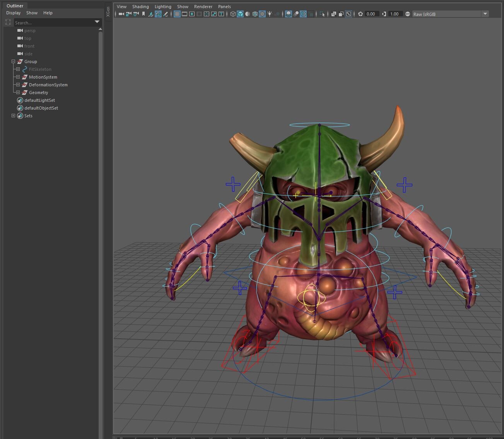This screenshot has height=439, width=504.
Task: Click the lock camera icon
Action: pyautogui.click(x=128, y=14)
